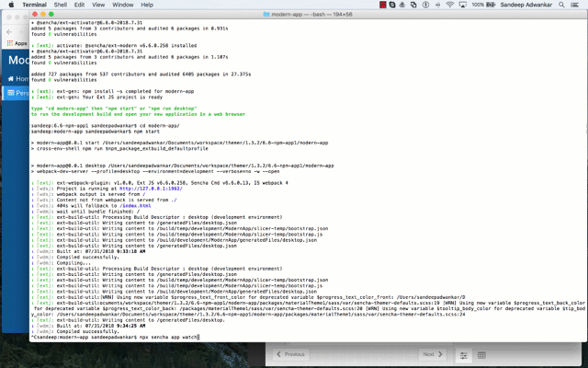Viewport: 588px width, 368px height.
Task: Click the browser back arrow behind Terminal
Action: coord(9,32)
